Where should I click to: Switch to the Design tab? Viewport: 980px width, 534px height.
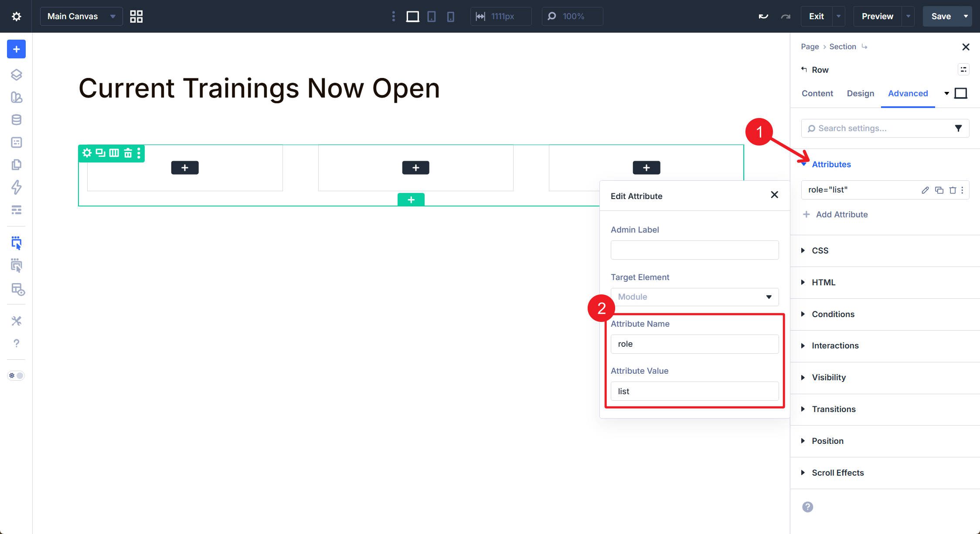pos(860,93)
